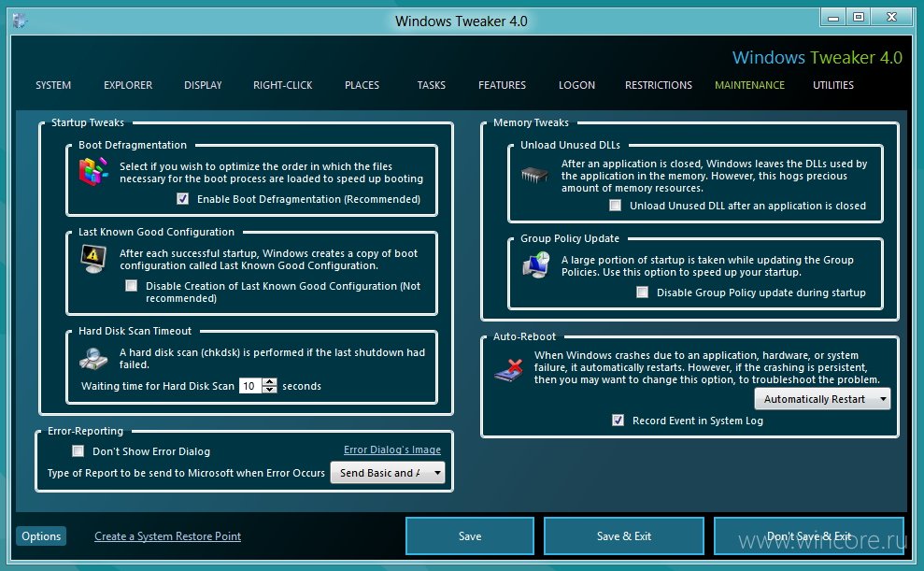Check Don't Show Error Dialog
Viewport: 924px width, 571px height.
78,450
